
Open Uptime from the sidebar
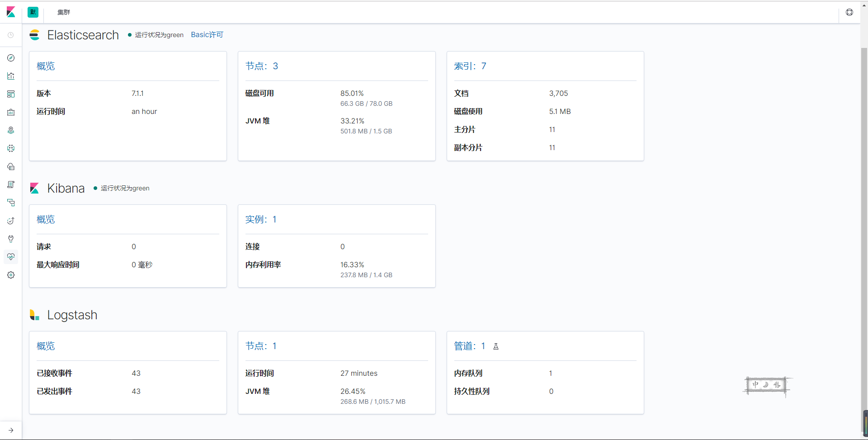pos(11,221)
